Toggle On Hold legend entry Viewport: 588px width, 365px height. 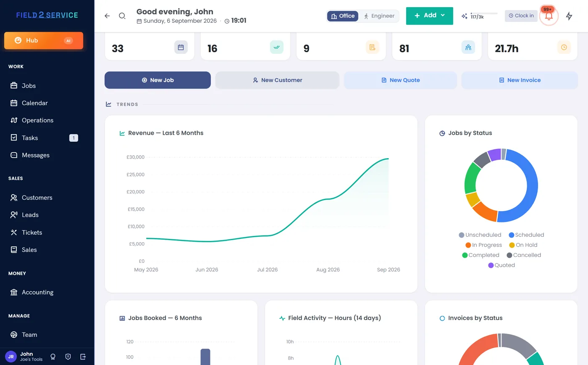[523, 245]
